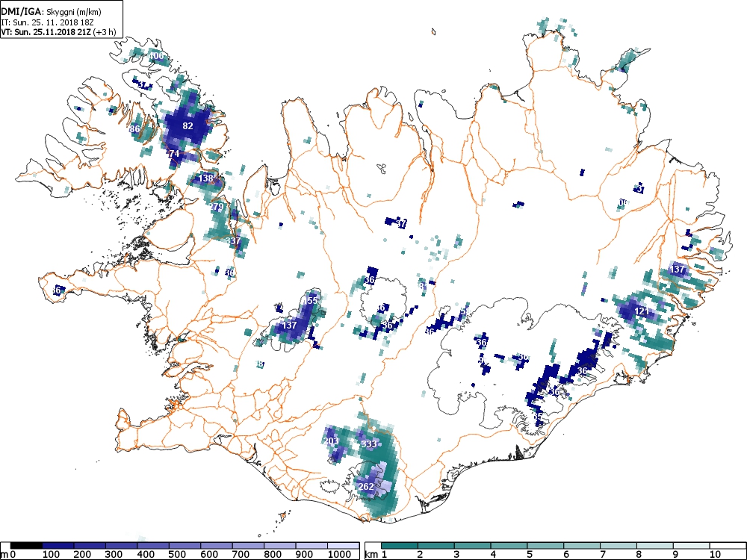This screenshot has width=747, height=560.
Task: Click the 2 mark on km legend
Action: pyautogui.click(x=420, y=554)
